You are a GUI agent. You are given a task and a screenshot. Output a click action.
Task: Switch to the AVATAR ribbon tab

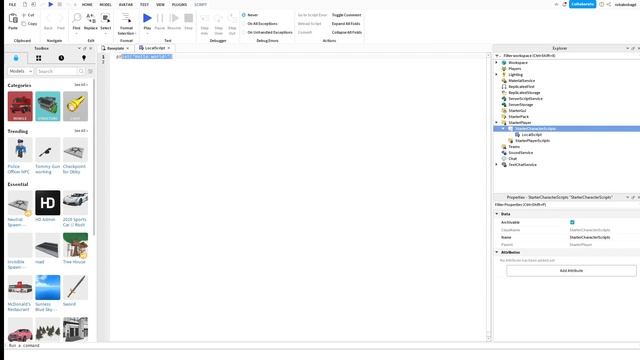click(126, 4)
